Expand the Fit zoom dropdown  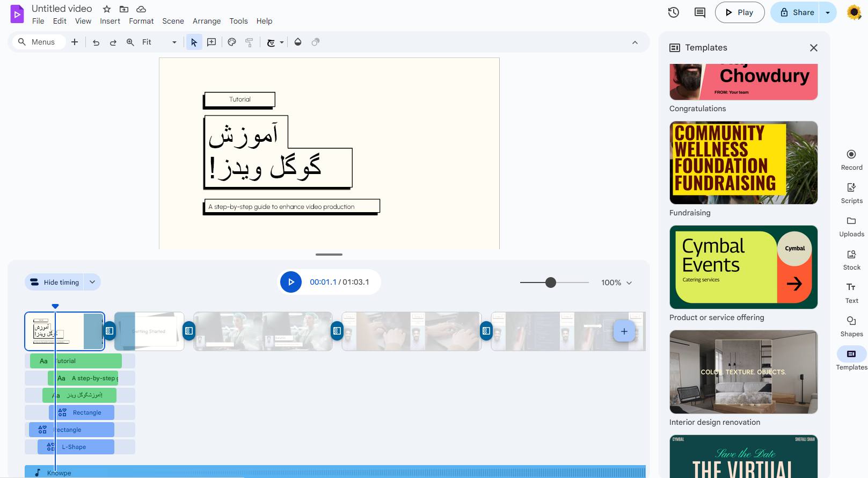pyautogui.click(x=174, y=42)
